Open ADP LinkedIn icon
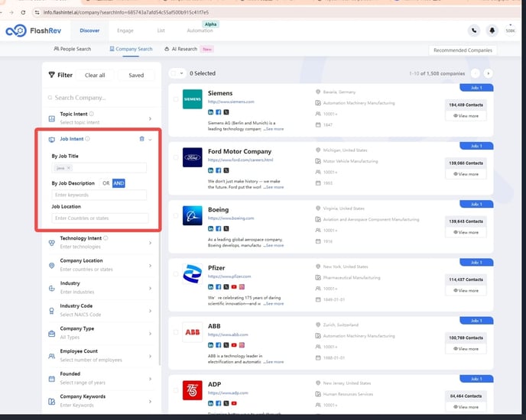The height and width of the screenshot is (420, 526). pyautogui.click(x=211, y=403)
